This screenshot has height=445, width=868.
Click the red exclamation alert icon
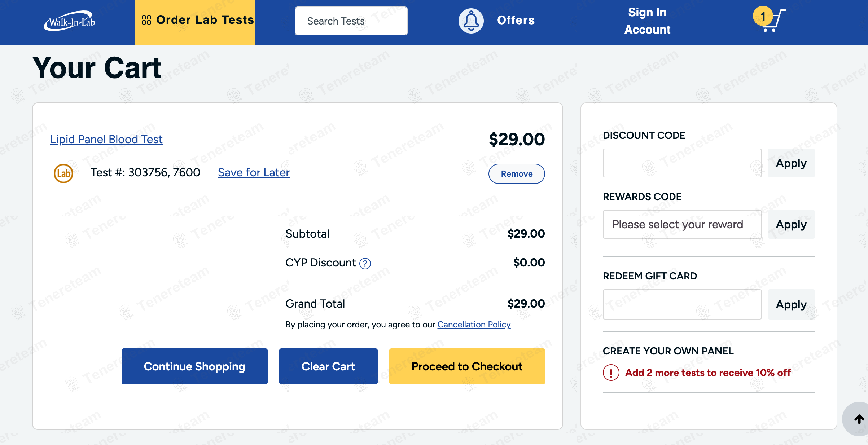click(x=611, y=373)
